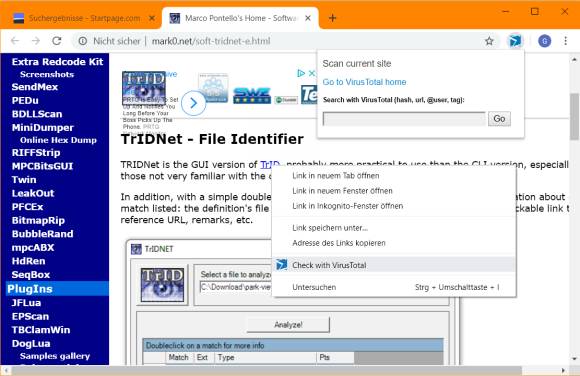Open the EPScan sidebar link
Viewport: 580px width, 376px height.
pyautogui.click(x=30, y=316)
